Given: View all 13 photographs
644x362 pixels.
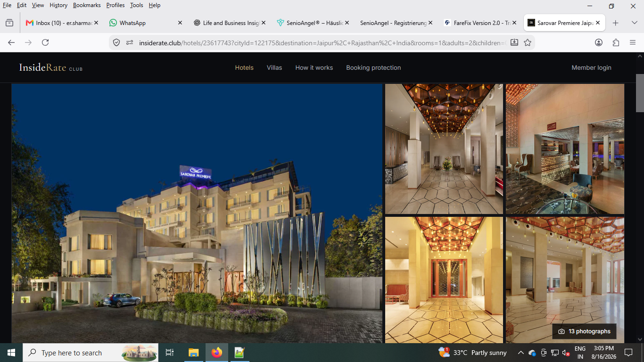Looking at the screenshot, I should coord(584,331).
